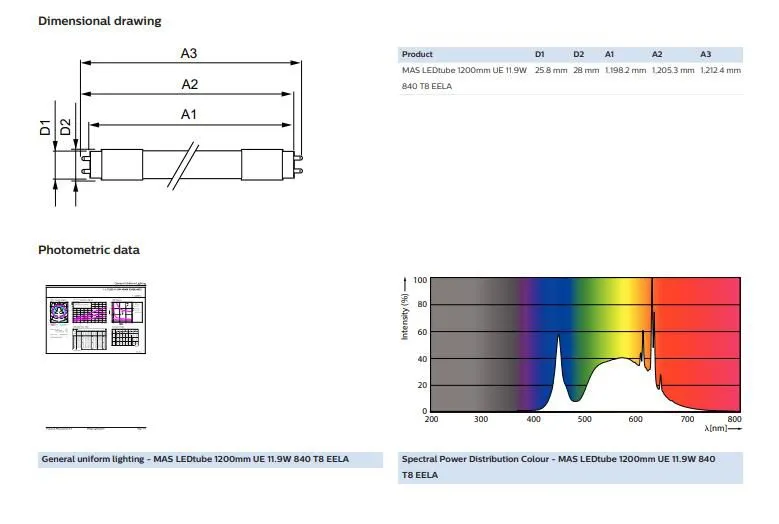
Task: Click the 'Photometric data' heading
Action: pyautogui.click(x=89, y=250)
